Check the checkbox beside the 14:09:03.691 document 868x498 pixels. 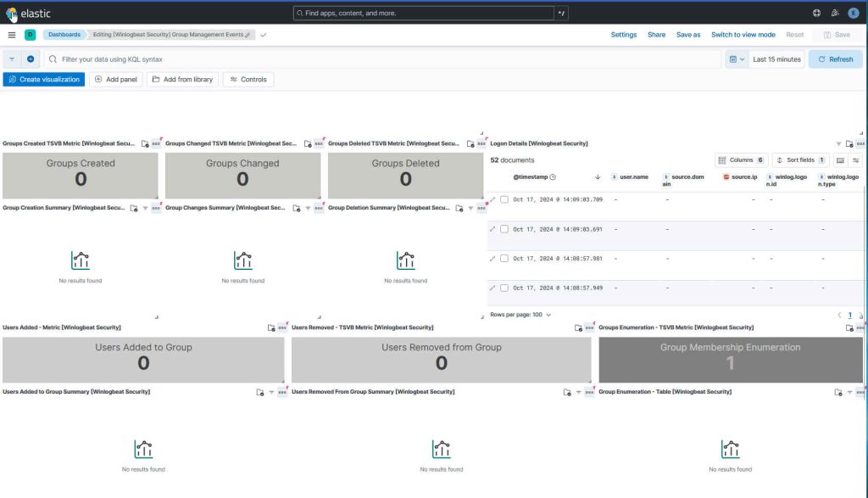505,228
